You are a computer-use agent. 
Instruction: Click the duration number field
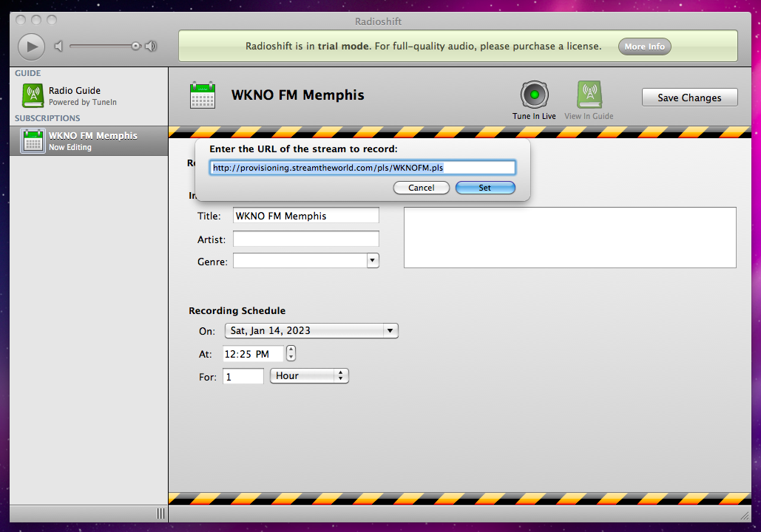(x=243, y=376)
